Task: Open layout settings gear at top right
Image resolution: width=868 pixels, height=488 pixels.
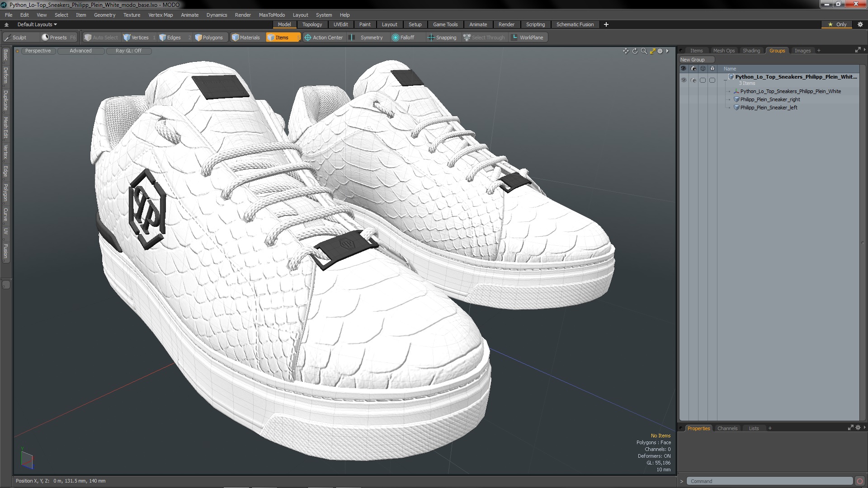Action: 860,24
